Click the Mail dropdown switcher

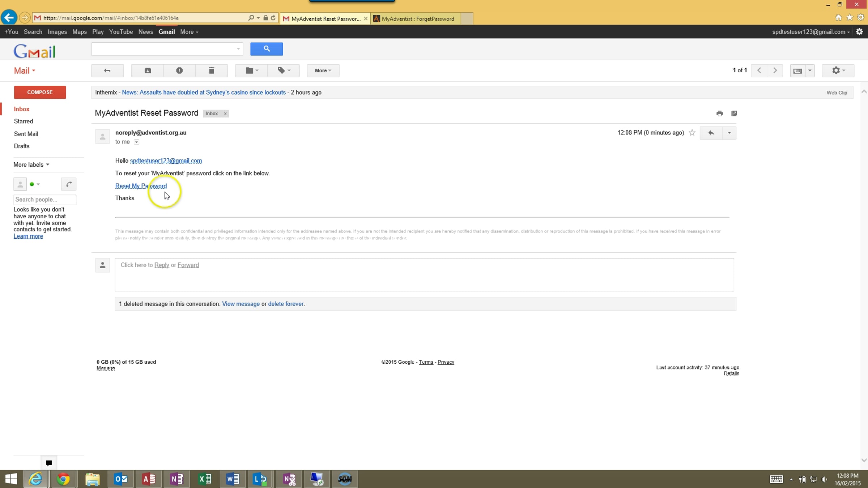tap(25, 70)
